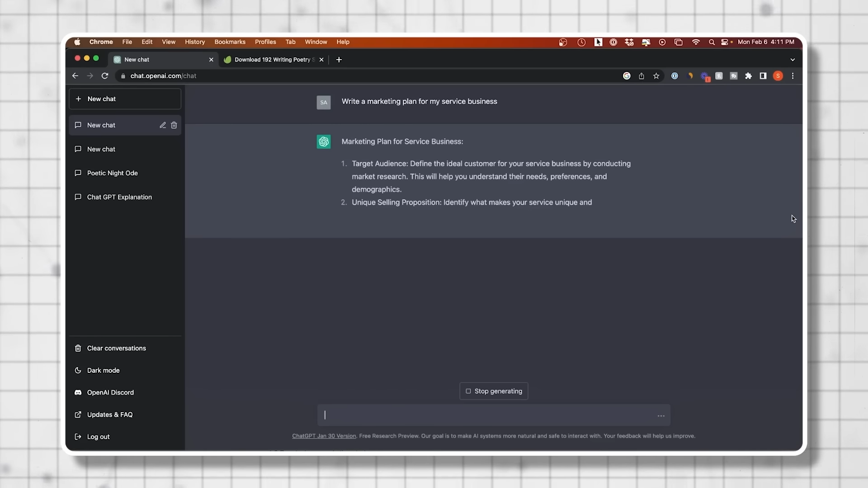The image size is (868, 488).
Task: Reload the page in Chrome
Action: point(105,76)
